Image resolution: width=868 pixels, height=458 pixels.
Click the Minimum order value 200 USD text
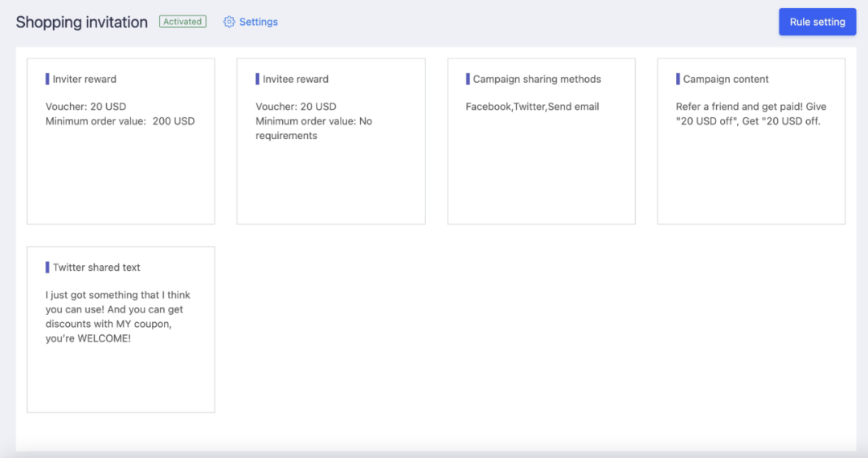[x=120, y=121]
